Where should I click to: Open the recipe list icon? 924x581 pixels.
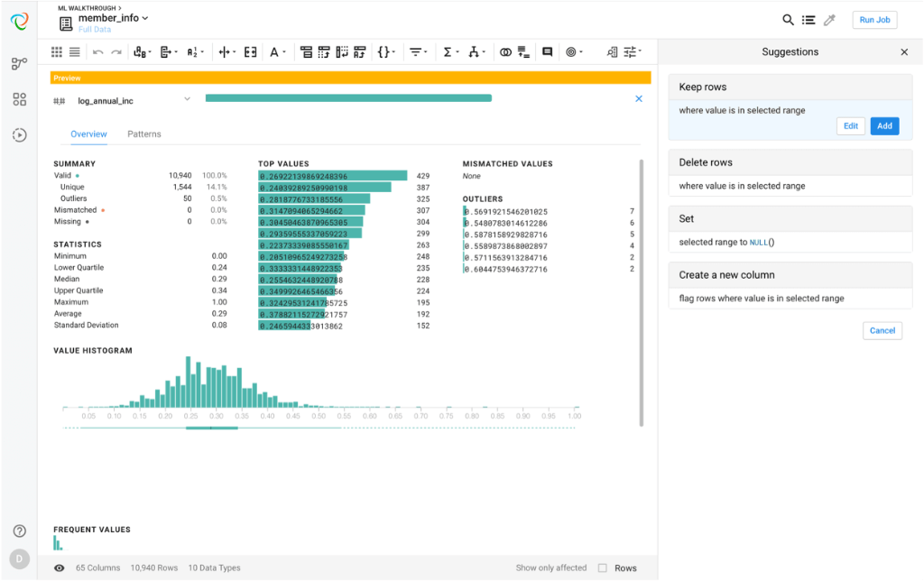808,20
